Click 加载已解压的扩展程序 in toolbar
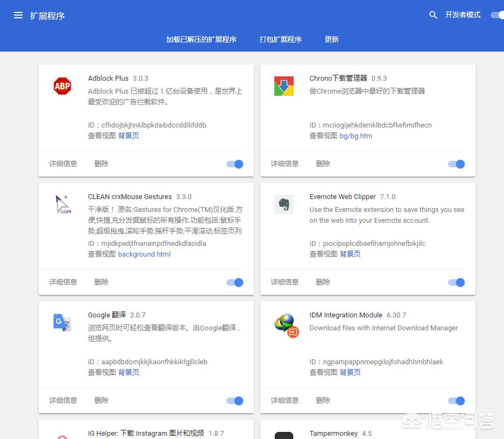Image resolution: width=504 pixels, height=439 pixels. pos(201,39)
